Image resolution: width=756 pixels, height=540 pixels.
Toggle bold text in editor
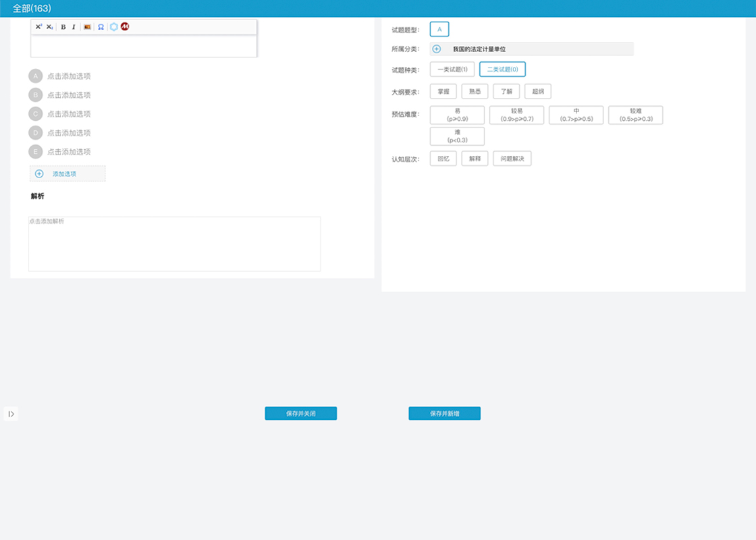click(63, 27)
